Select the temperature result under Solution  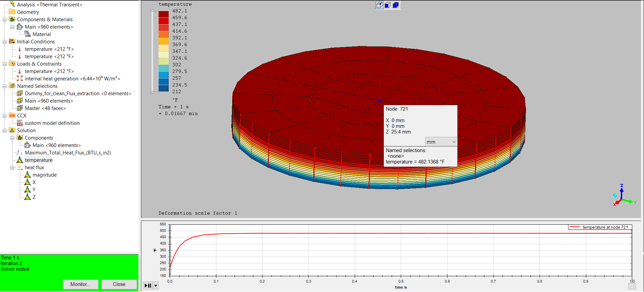coord(38,160)
